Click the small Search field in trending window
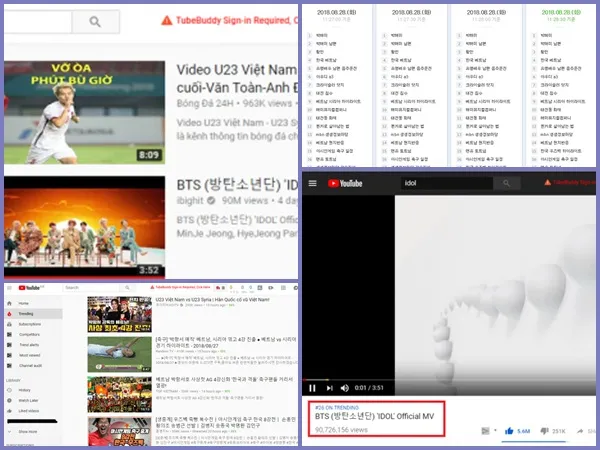Image resolution: width=600 pixels, height=450 pixels. (92, 287)
